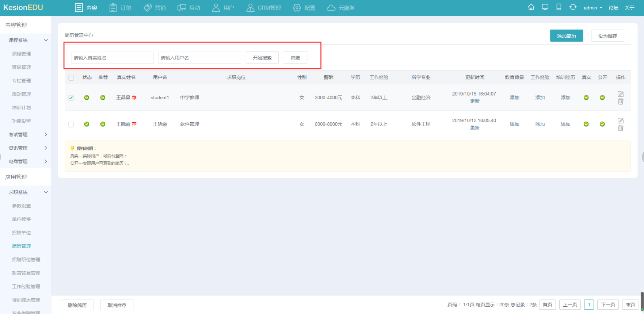644x314 pixels.
Task: Edit 王晶晶's resume with pencil icon
Action: pos(621,94)
